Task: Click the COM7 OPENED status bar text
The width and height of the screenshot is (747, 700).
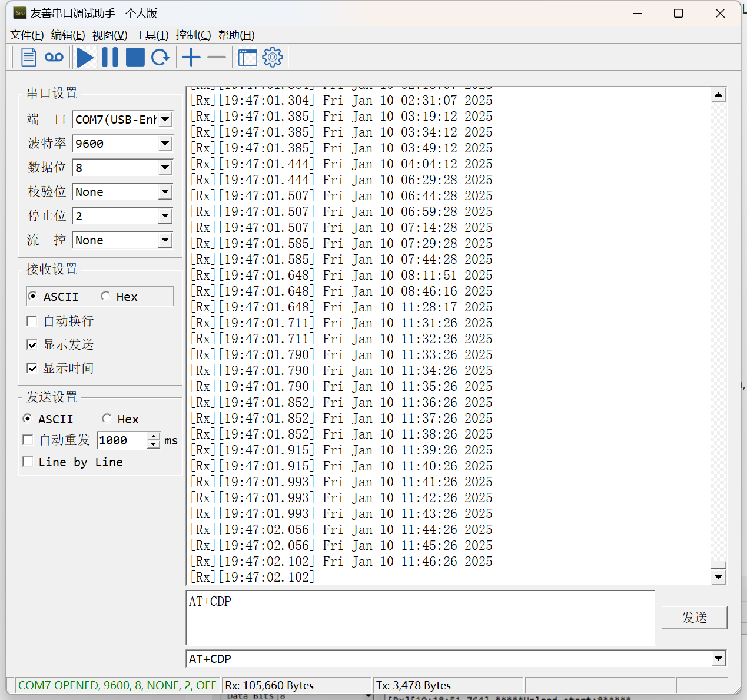Action: click(x=117, y=685)
